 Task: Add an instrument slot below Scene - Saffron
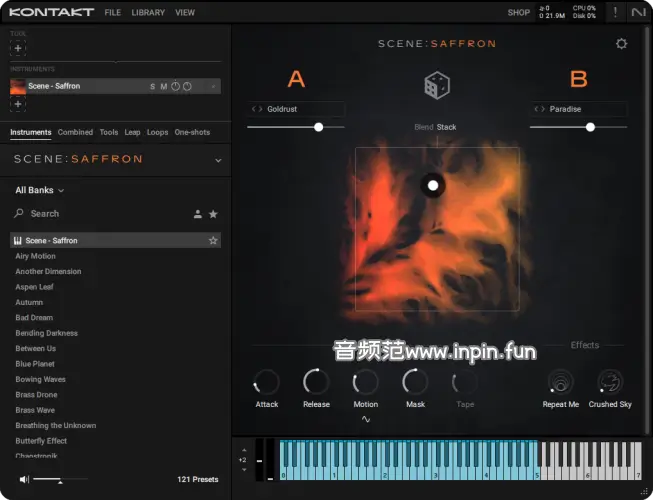tap(18, 104)
